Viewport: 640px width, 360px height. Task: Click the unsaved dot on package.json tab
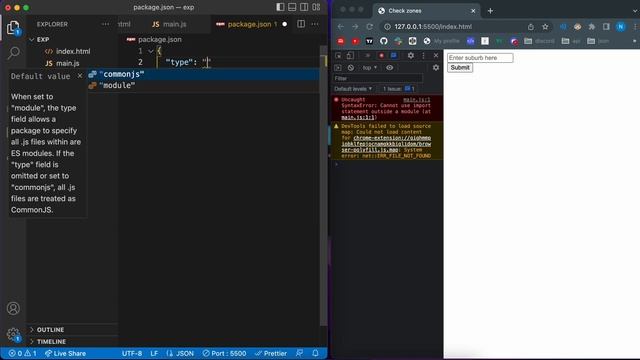click(284, 24)
